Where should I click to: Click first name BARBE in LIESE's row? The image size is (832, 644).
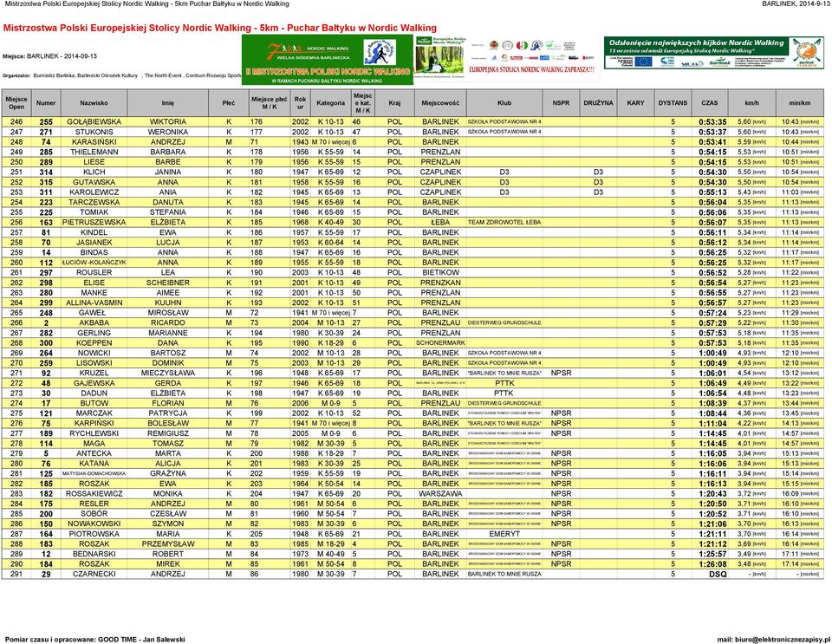[167, 162]
